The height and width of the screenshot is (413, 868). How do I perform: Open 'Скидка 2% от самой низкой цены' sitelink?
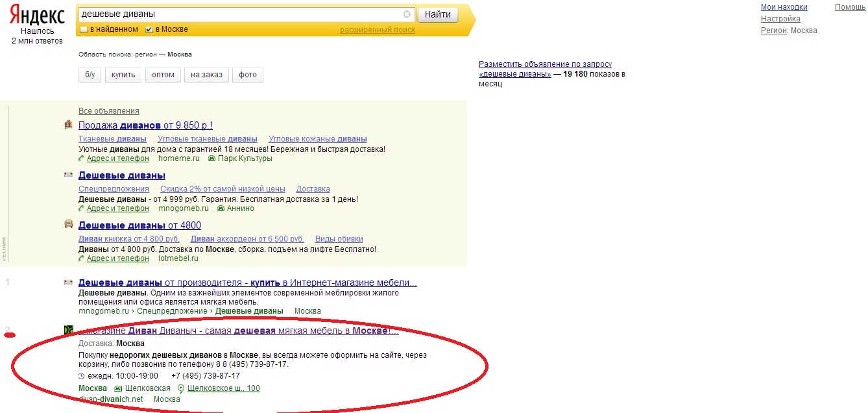coord(223,189)
